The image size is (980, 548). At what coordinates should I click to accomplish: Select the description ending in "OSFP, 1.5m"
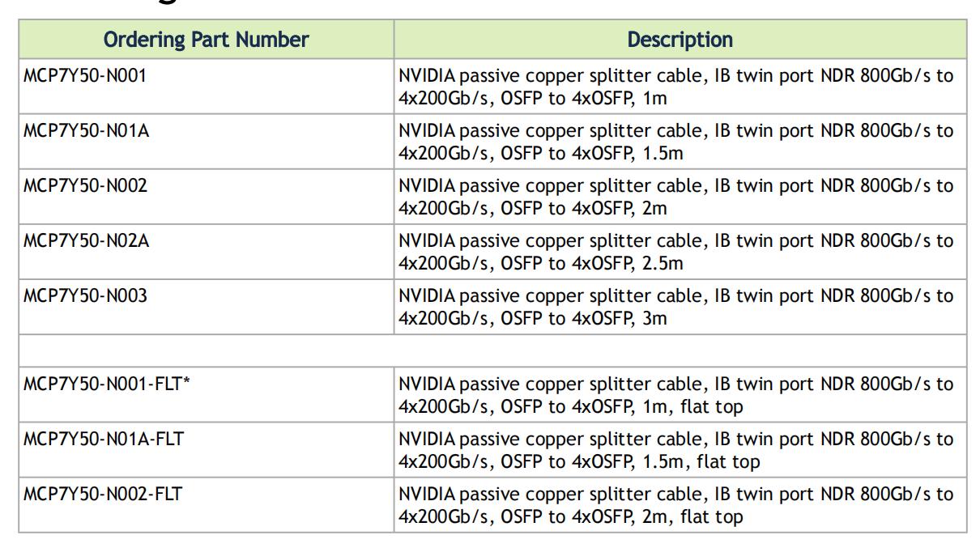(x=675, y=142)
